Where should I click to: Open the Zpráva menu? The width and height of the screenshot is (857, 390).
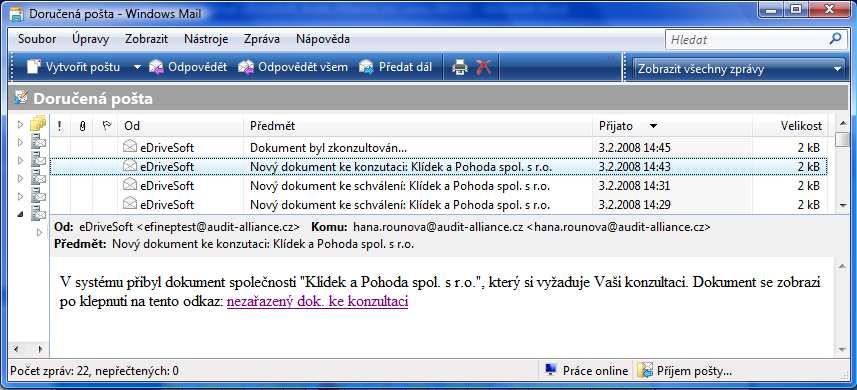[x=262, y=39]
